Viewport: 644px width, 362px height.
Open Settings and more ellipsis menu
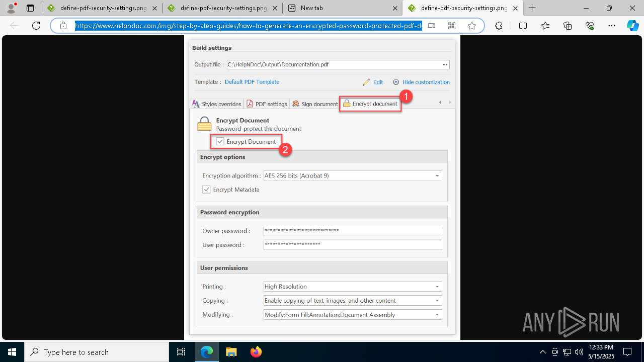click(612, 26)
